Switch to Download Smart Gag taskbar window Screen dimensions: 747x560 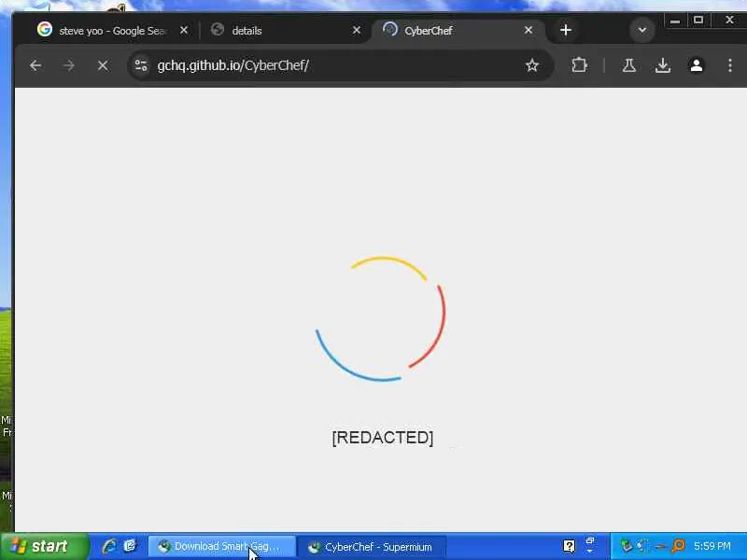click(x=222, y=546)
